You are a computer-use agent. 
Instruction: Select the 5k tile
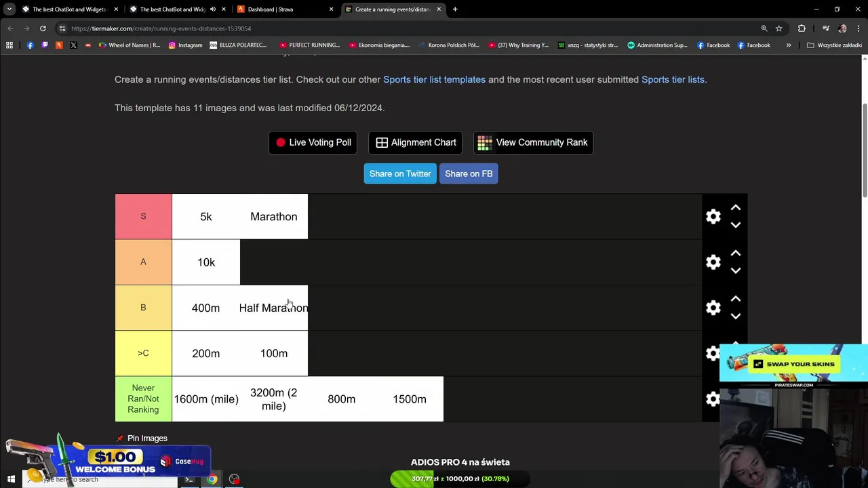pos(206,216)
